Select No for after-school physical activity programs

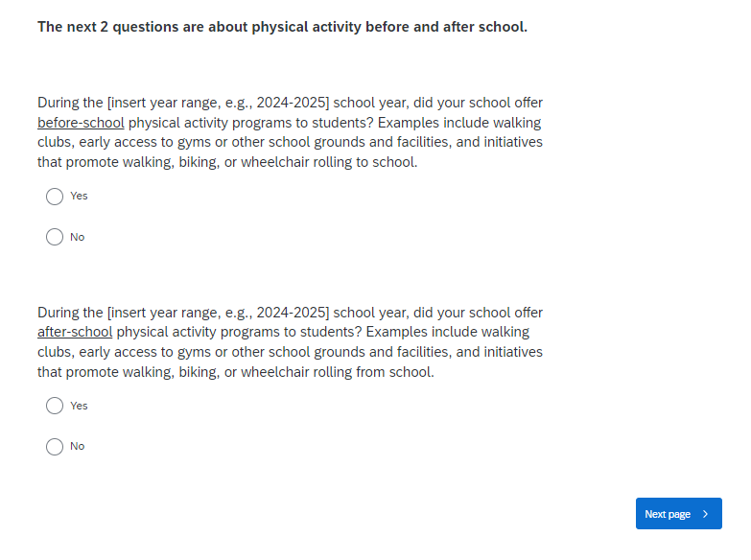point(55,446)
